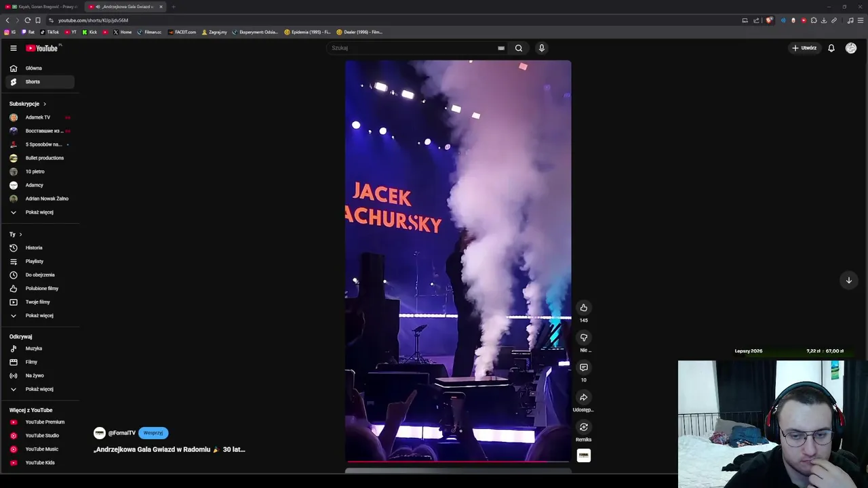Open YouTube notifications bell

831,48
